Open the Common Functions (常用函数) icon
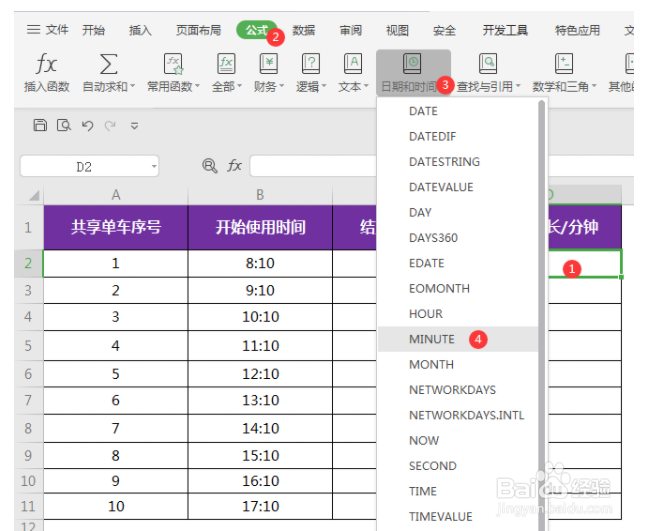Image resolution: width=647 pixels, height=531 pixels. [x=174, y=65]
